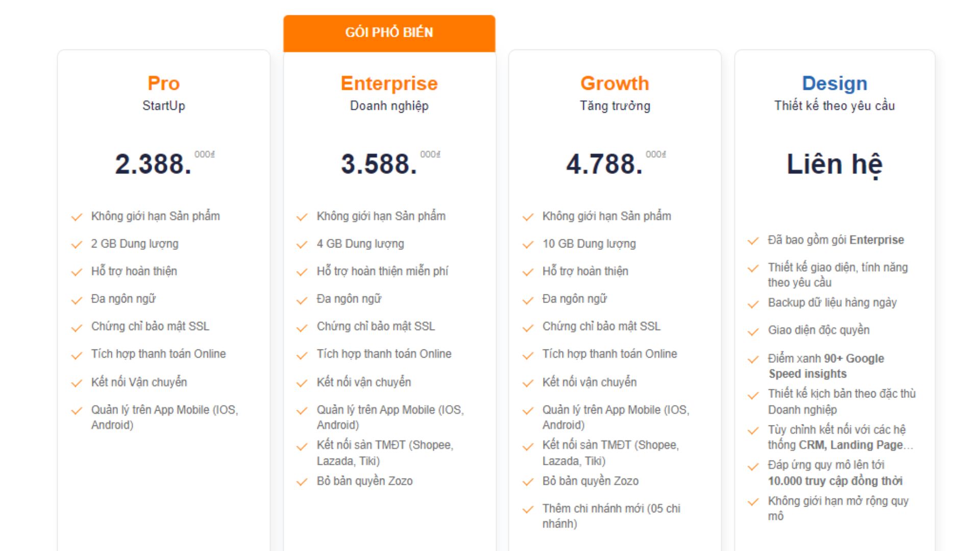The image size is (980, 551).
Task: Click the 3.588 Enterprise price
Action: tap(379, 164)
